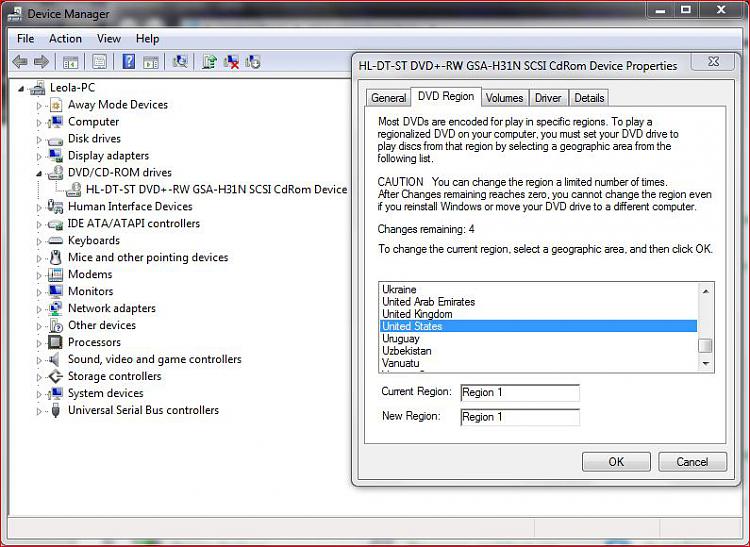
Task: Select the DVD Region tab
Action: (x=446, y=96)
